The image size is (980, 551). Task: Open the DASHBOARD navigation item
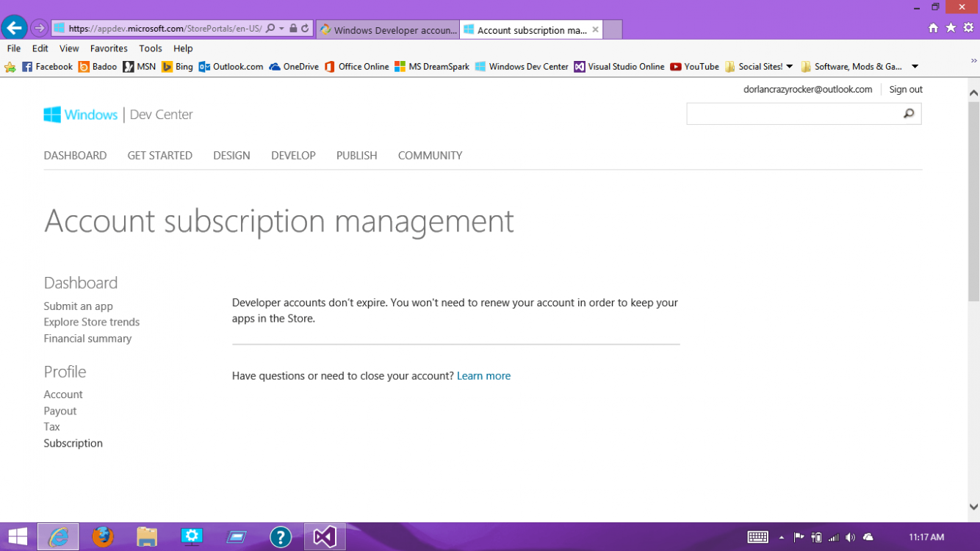click(x=75, y=156)
